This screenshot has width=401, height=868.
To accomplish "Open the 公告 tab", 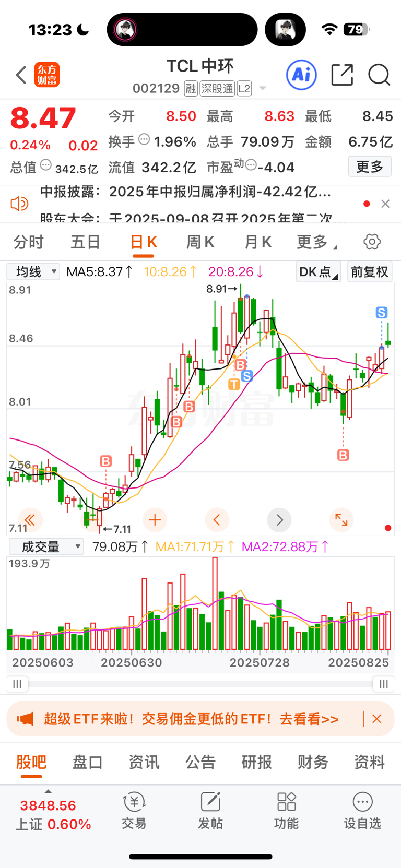I will 200,762.
